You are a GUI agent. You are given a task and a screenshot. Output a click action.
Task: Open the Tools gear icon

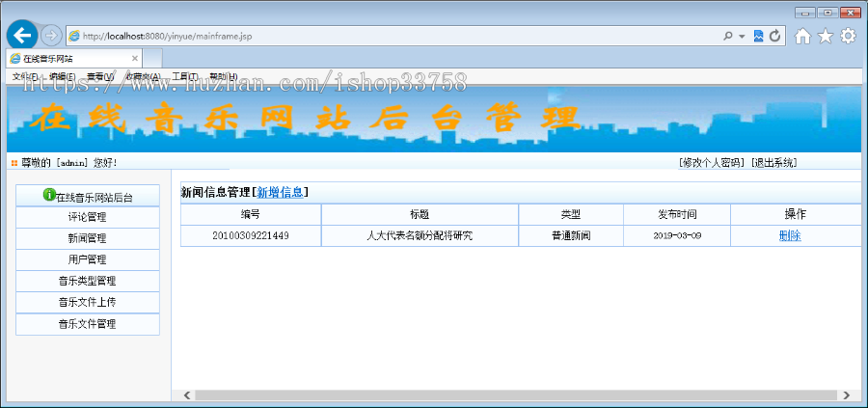(848, 36)
